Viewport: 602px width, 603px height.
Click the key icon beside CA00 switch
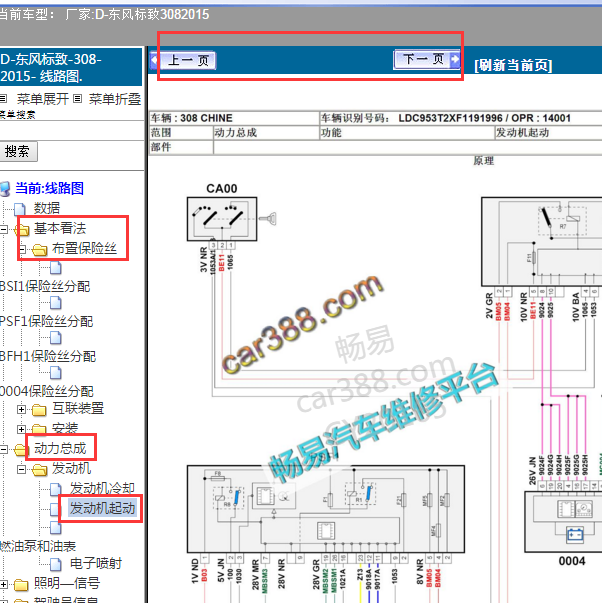268,218
